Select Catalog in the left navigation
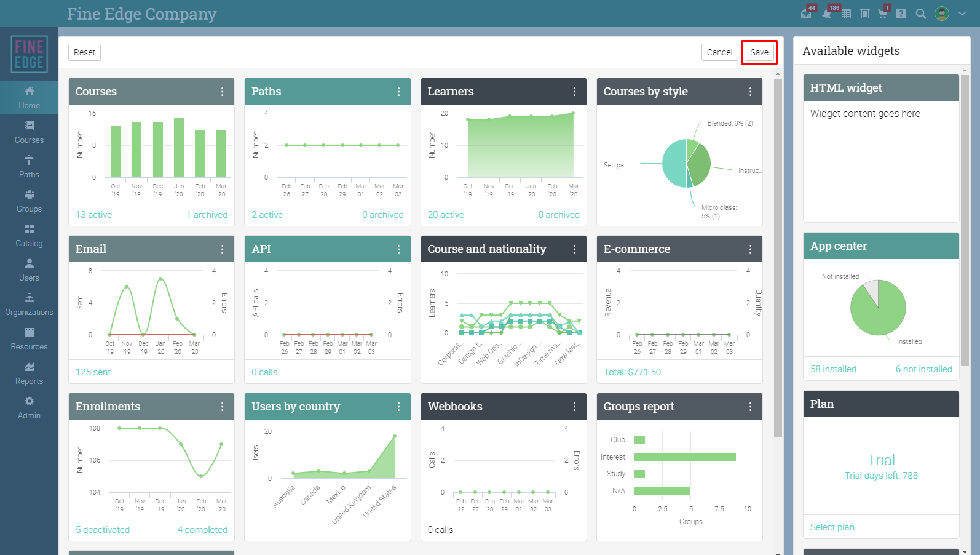Viewport: 980px width, 555px height. click(29, 236)
